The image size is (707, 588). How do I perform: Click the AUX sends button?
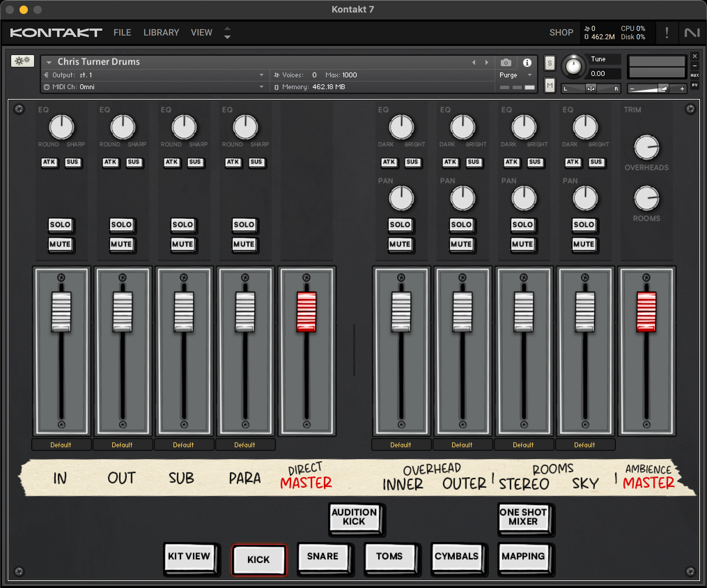coord(694,75)
